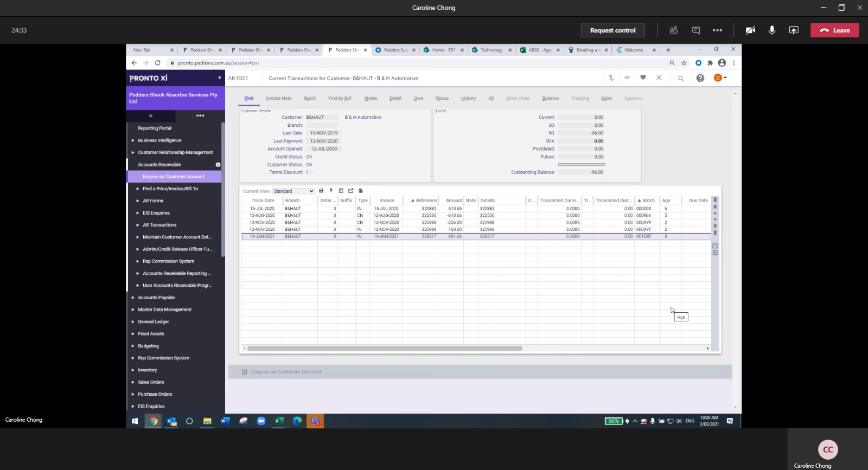
Task: Open the sidebar favourites star tab
Action: click(x=151, y=116)
